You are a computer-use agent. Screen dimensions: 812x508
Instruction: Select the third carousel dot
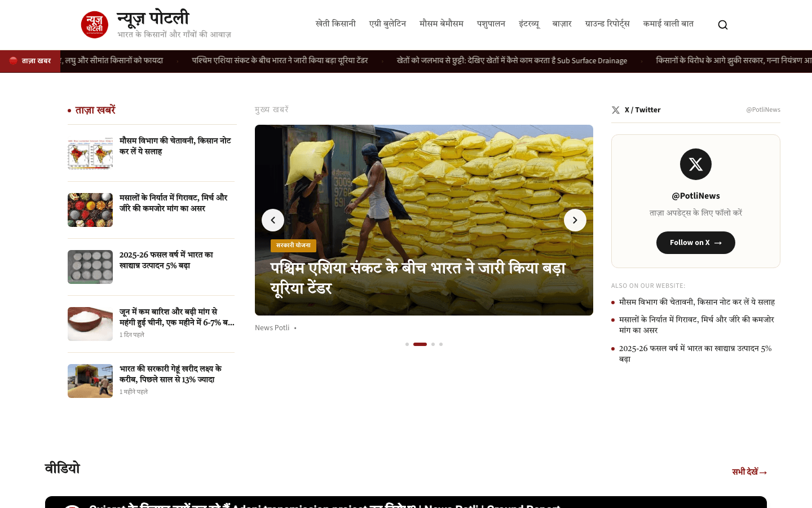pyautogui.click(x=433, y=344)
